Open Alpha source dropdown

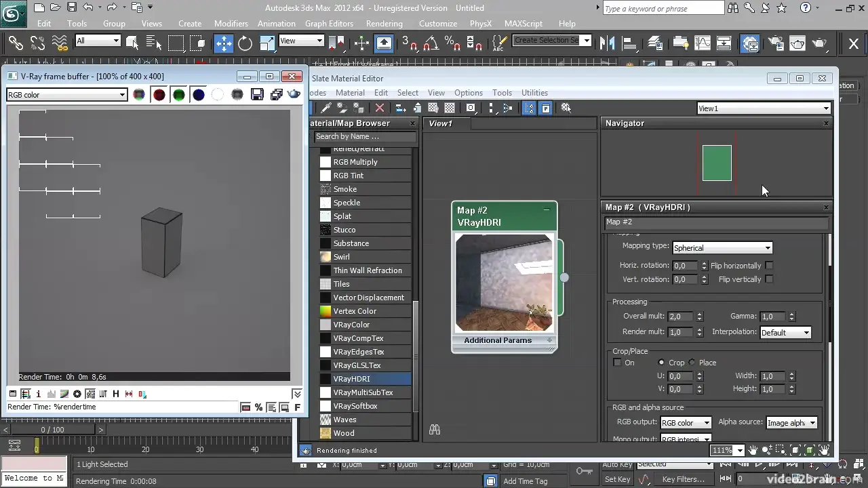click(x=791, y=423)
